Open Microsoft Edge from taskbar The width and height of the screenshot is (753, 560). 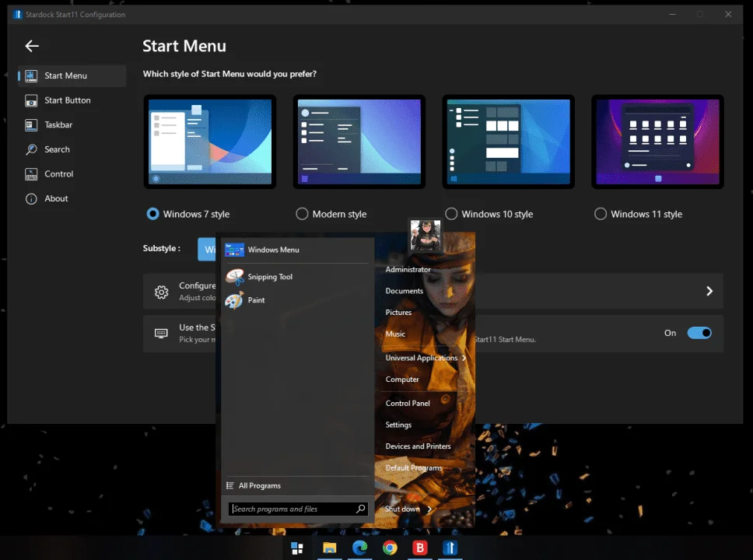coord(359,548)
